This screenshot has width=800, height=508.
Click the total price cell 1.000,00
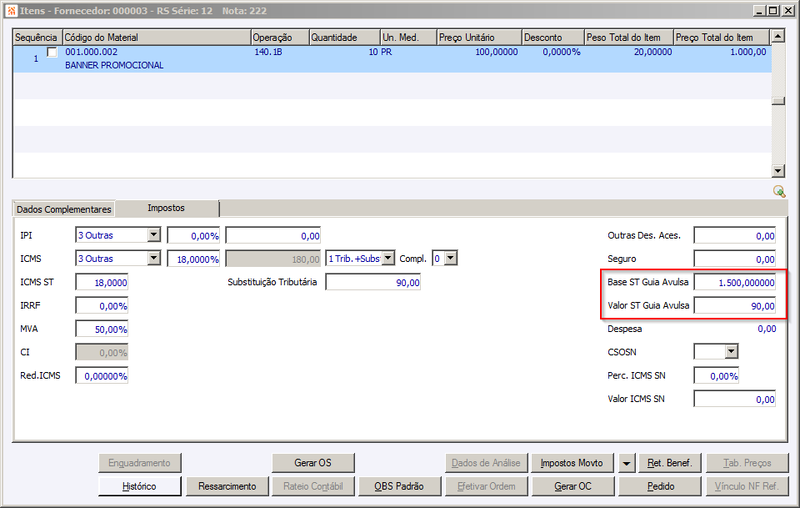point(748,52)
